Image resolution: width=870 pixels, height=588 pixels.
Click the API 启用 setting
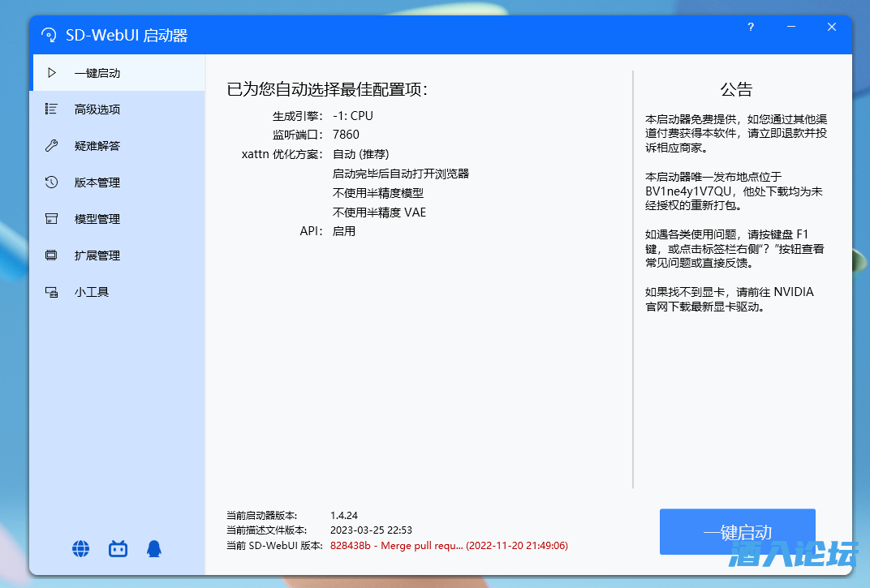pyautogui.click(x=344, y=231)
